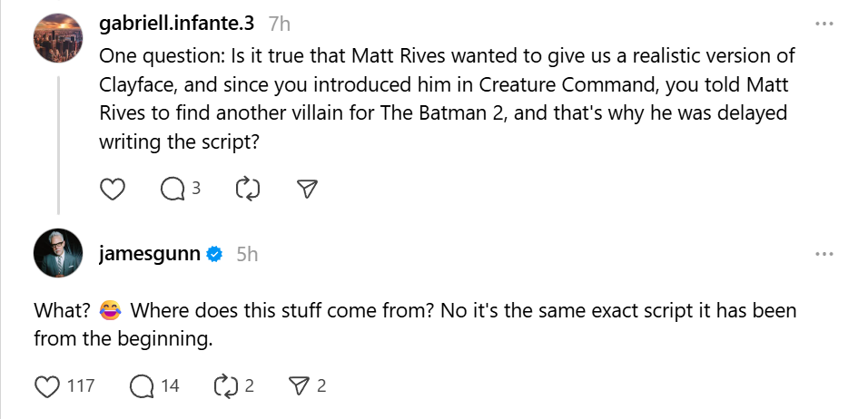Screen dimensions: 868x419
Task: Click gabriell.infante.3's cityscape avatar
Action: [x=60, y=39]
